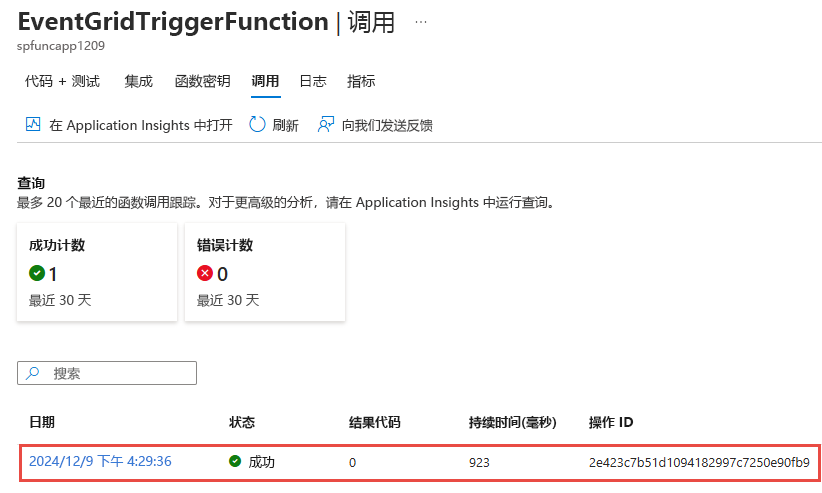Switch to the 日志 tab
Viewport: 822px width, 493px height.
coord(313,81)
